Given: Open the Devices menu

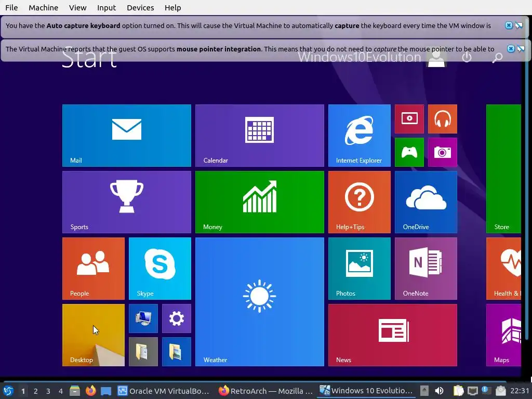Looking at the screenshot, I should [x=140, y=7].
